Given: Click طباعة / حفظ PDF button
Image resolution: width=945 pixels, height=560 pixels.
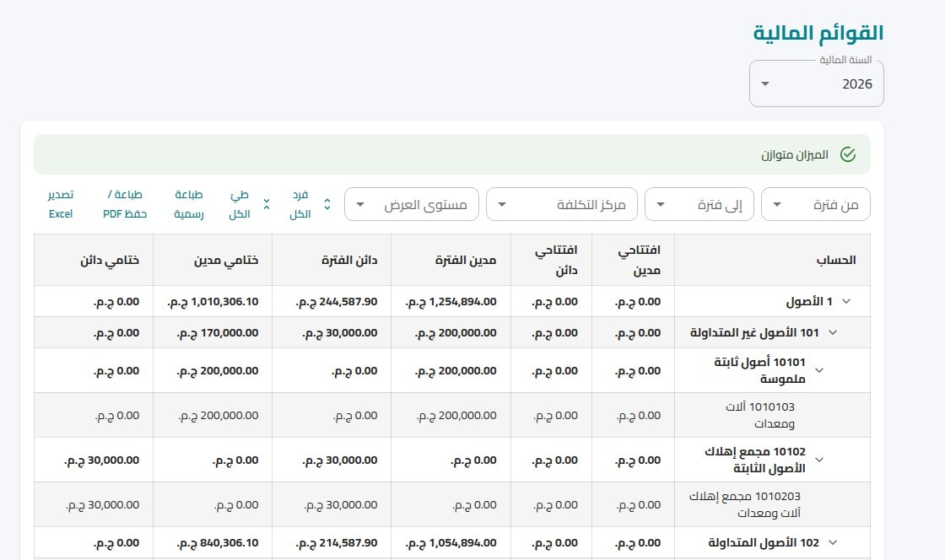Looking at the screenshot, I should pyautogui.click(x=125, y=204).
